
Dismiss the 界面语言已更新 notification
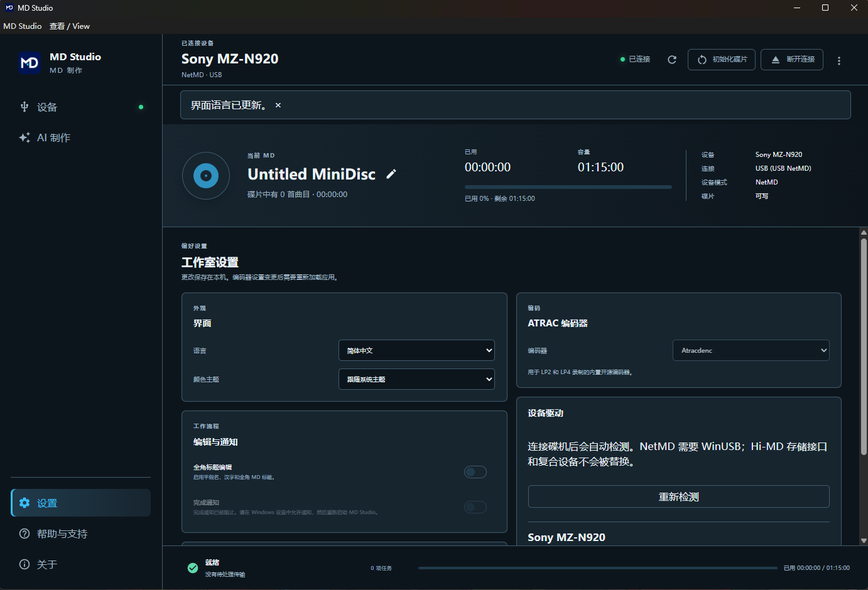278,105
